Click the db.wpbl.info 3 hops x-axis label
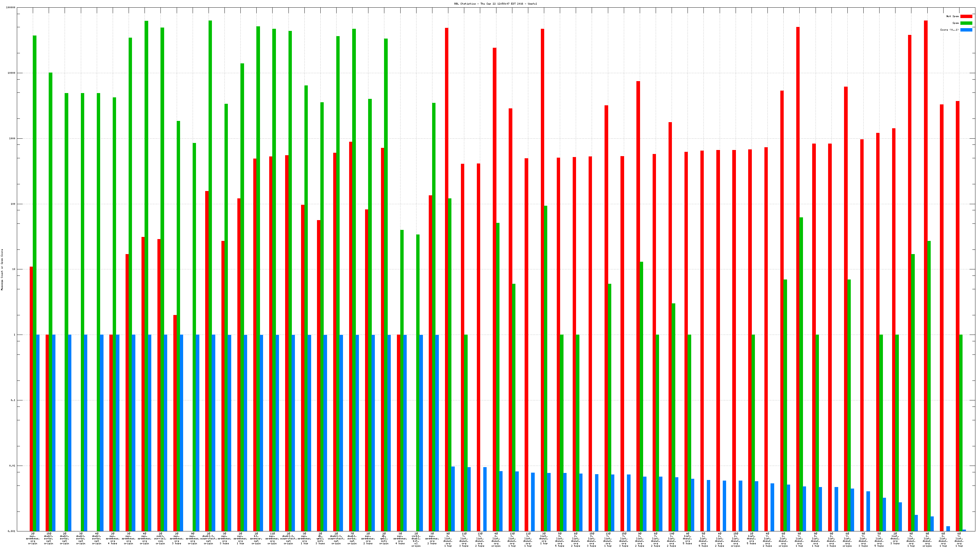This screenshot has width=980, height=551. pyautogui.click(x=320, y=538)
